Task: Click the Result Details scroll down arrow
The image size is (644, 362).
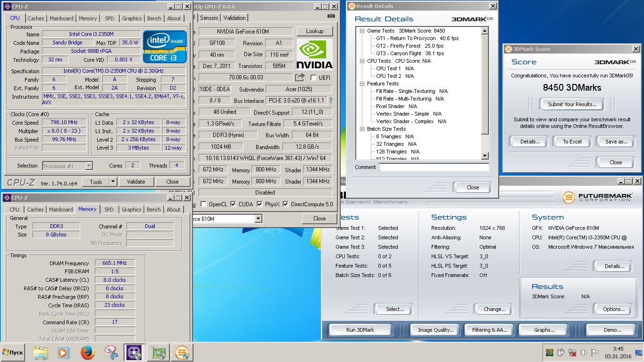Action: (484, 156)
